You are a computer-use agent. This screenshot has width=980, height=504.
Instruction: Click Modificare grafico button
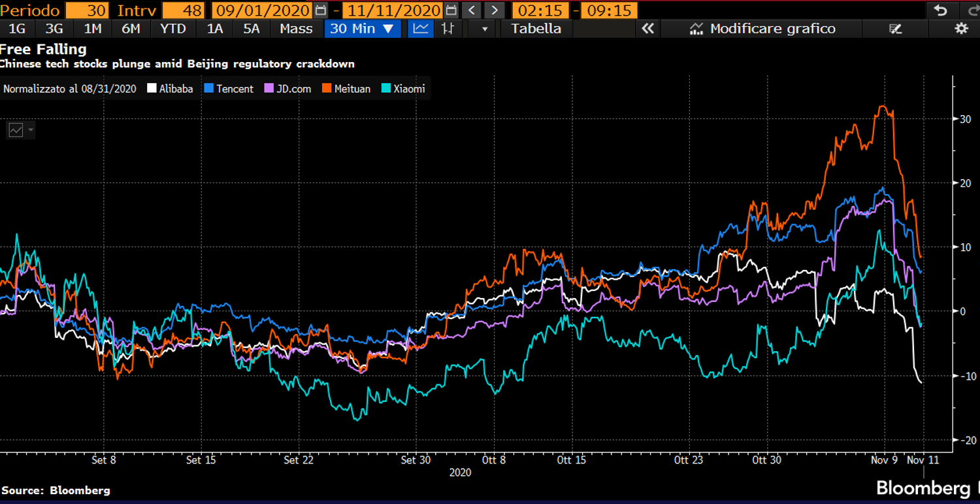click(762, 29)
